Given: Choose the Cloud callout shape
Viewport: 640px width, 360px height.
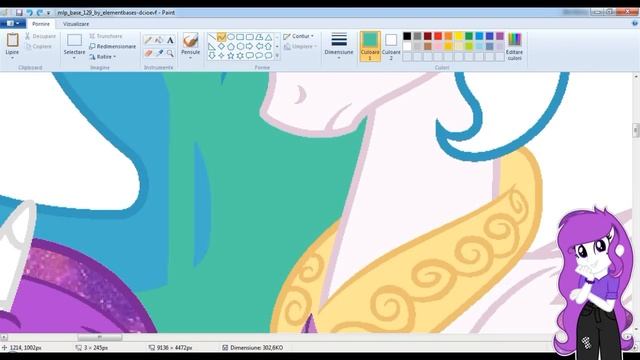Looking at the screenshot, I should (x=268, y=56).
